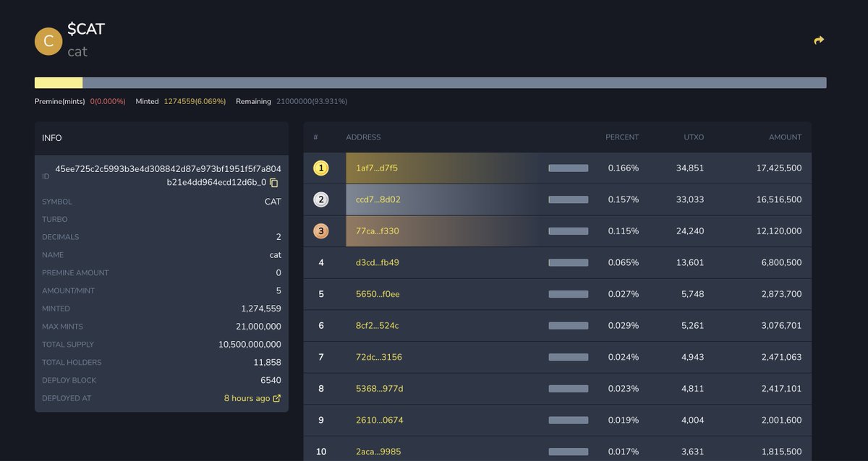Click the MINTED value 1,274,559
This screenshot has height=461, width=868.
point(261,309)
